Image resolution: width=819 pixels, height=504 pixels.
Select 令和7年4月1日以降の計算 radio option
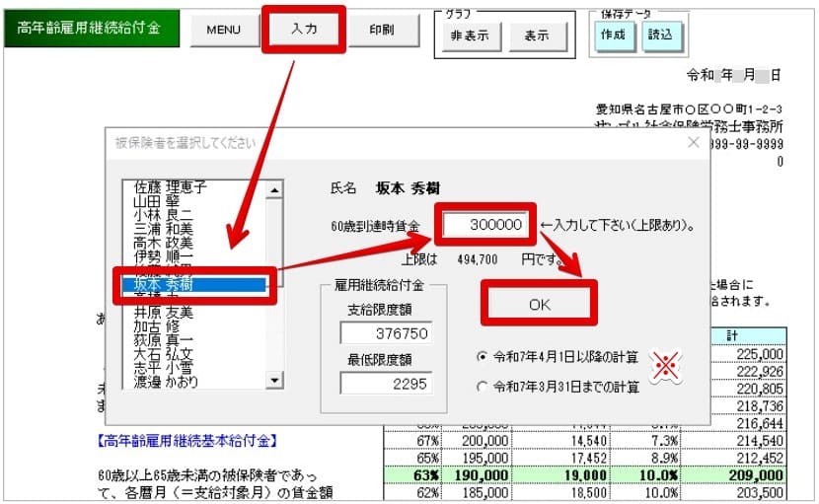coord(558,357)
